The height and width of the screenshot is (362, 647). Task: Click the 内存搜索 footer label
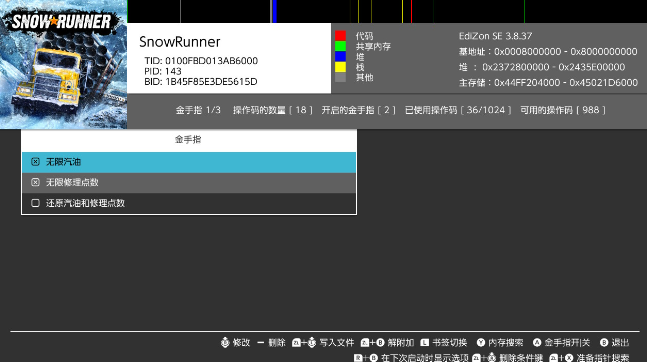tap(506, 343)
